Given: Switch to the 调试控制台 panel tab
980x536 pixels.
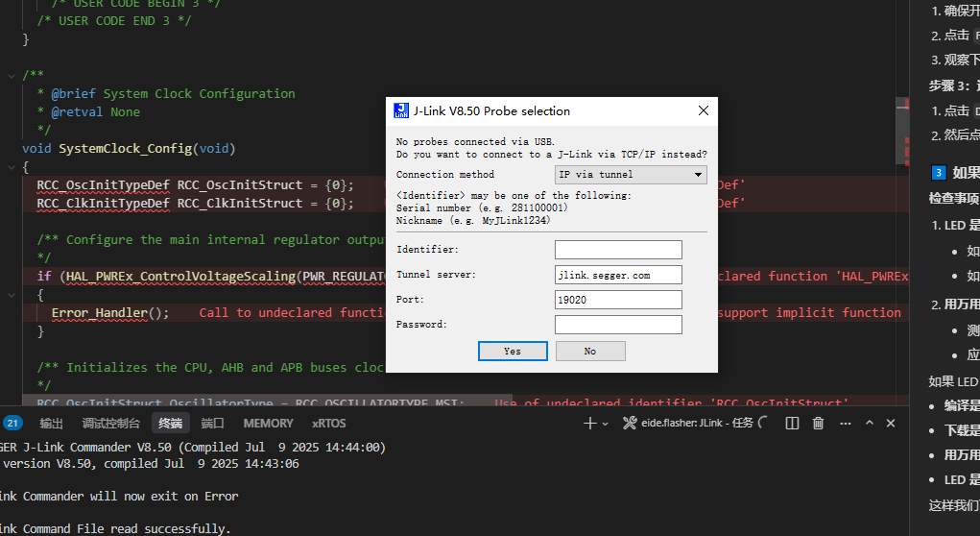Looking at the screenshot, I should point(110,424).
